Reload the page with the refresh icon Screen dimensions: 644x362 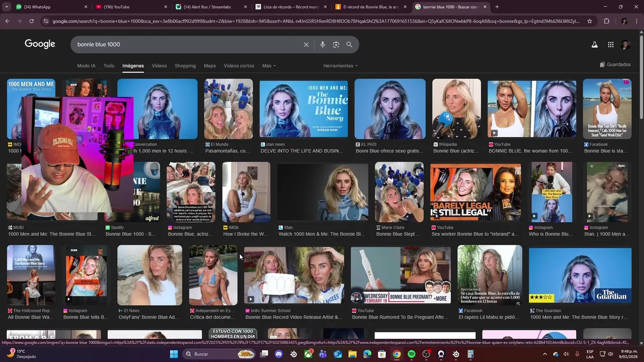click(x=31, y=21)
